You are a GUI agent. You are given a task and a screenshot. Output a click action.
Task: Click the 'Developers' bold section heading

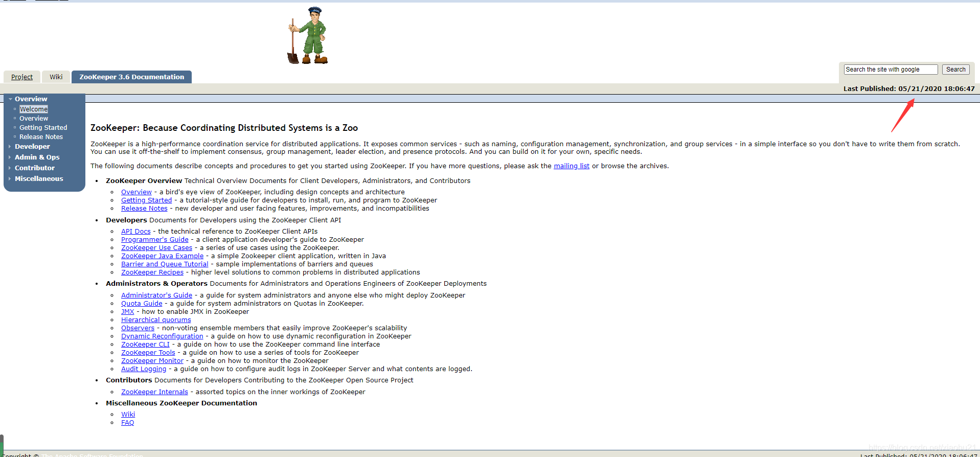click(x=126, y=220)
